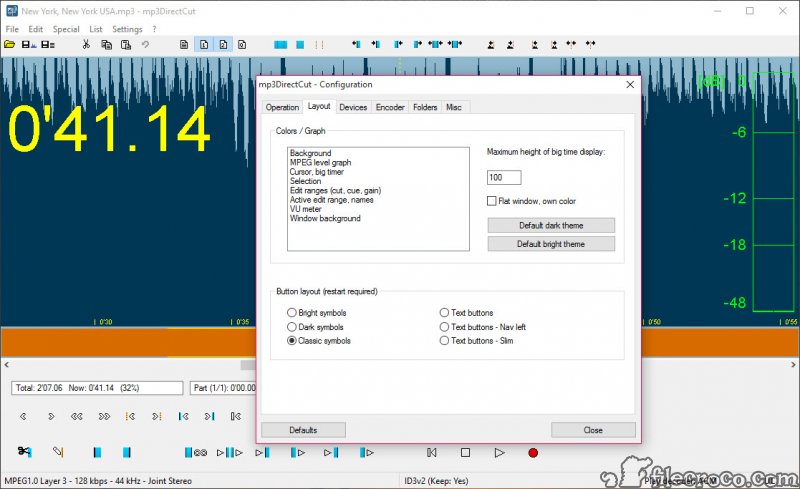Click the Default bright theme button
The height and width of the screenshot is (489, 800).
pyautogui.click(x=551, y=244)
